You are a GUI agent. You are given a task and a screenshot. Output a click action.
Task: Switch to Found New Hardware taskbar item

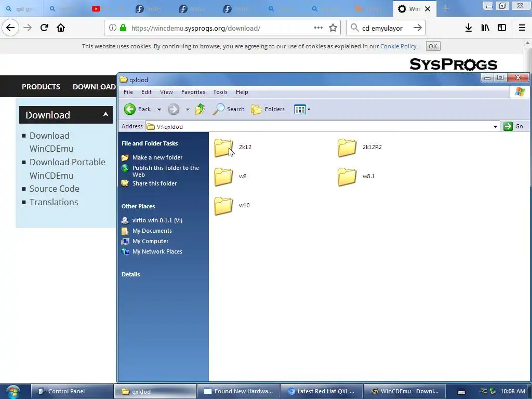pos(238,391)
